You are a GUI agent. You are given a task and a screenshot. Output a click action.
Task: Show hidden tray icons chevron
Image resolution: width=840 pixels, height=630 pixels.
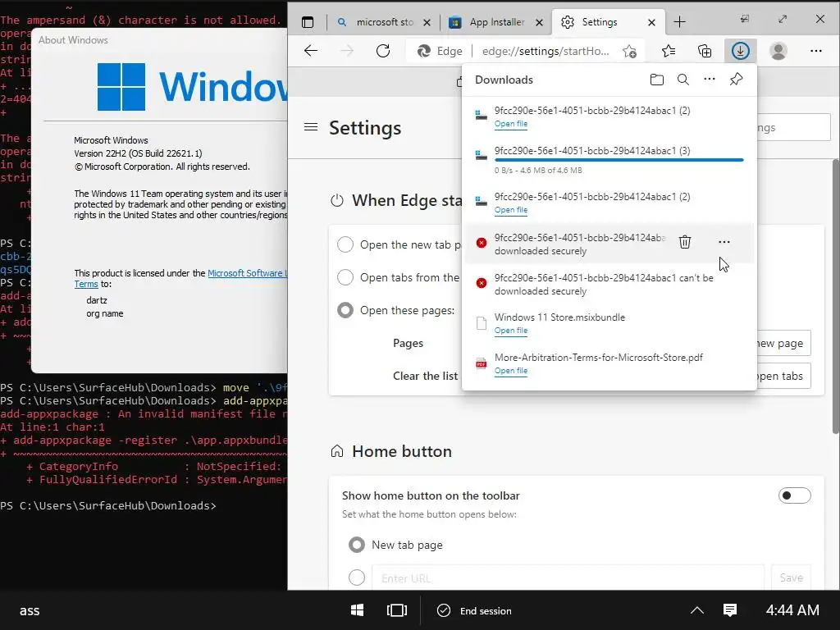click(x=697, y=610)
